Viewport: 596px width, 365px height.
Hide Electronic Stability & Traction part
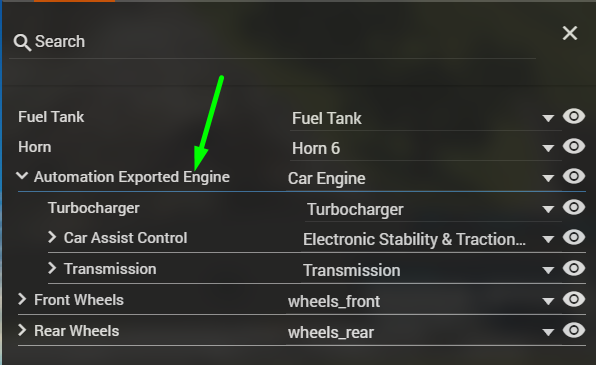coord(574,237)
